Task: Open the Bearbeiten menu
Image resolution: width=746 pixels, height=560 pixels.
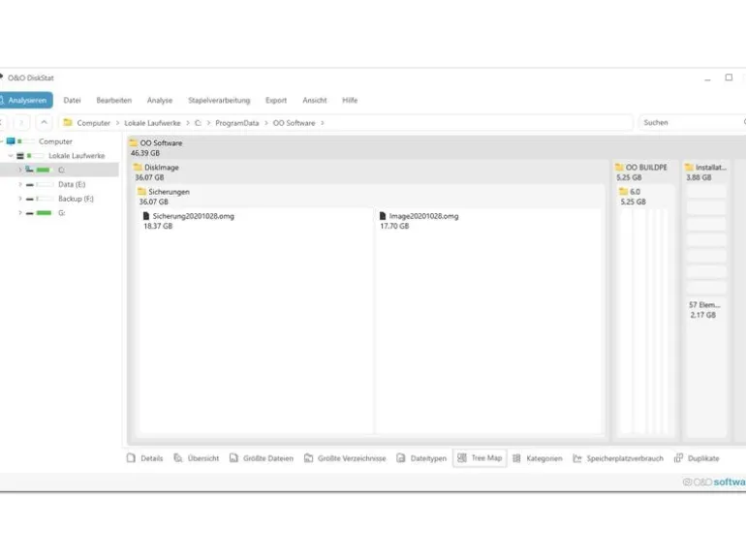Action: point(113,101)
